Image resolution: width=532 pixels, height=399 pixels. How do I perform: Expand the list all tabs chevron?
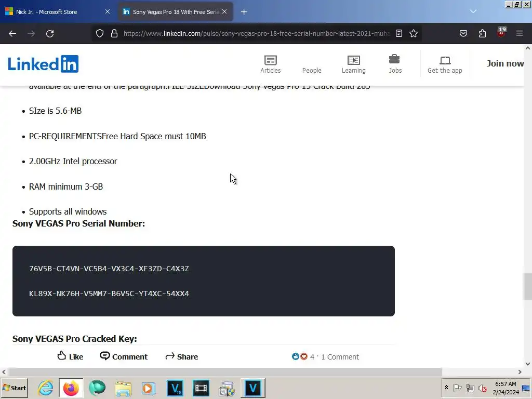[x=473, y=11]
